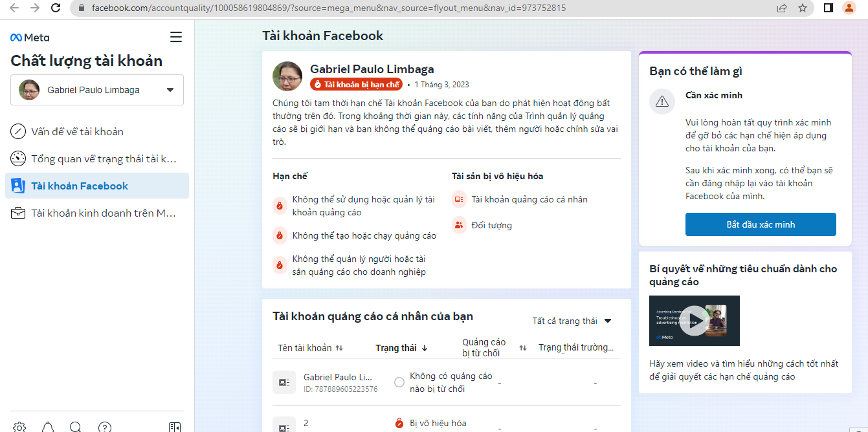Click the search magnifier in sidebar

76,427
